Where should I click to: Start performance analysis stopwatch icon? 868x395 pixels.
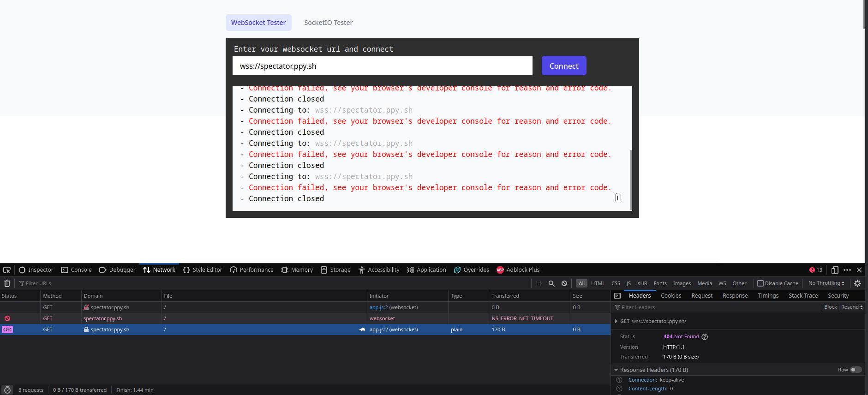pos(7,390)
